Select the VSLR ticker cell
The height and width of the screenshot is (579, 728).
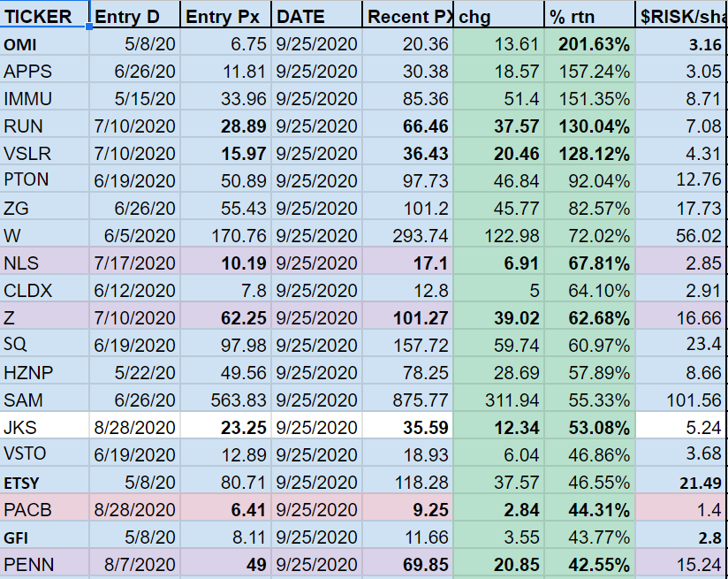click(x=44, y=153)
